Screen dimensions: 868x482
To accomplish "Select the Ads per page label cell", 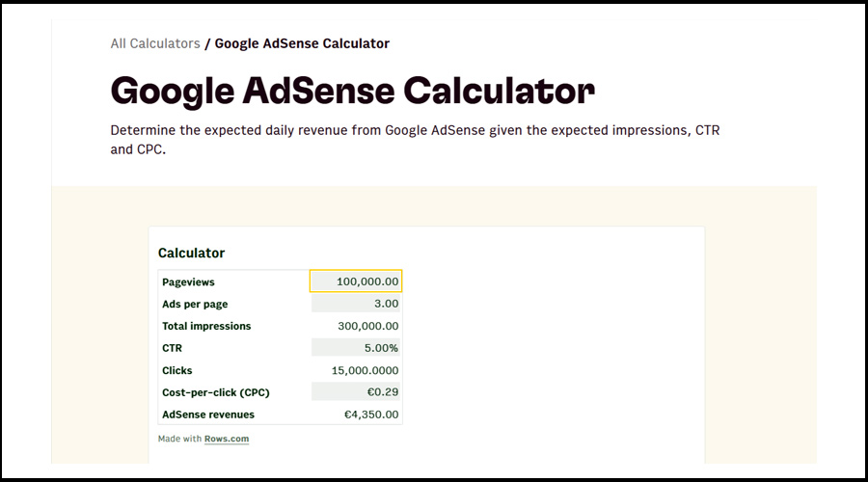I will coord(195,305).
